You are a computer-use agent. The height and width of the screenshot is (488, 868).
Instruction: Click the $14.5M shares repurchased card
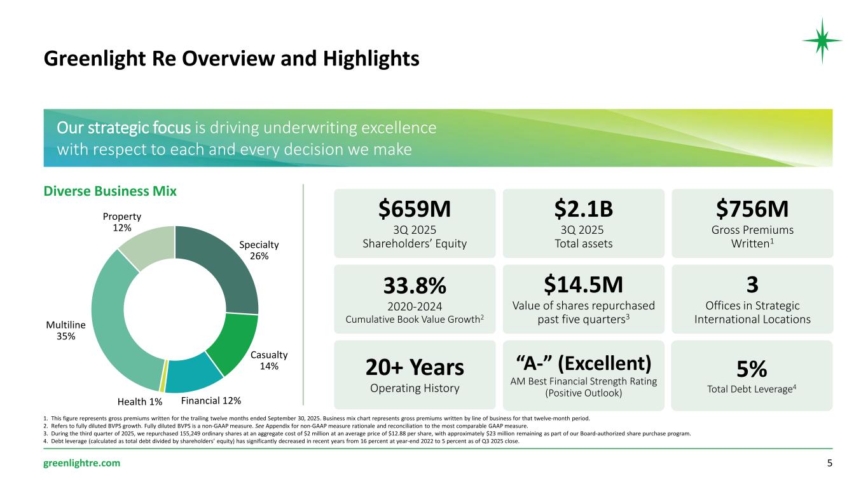tap(583, 299)
